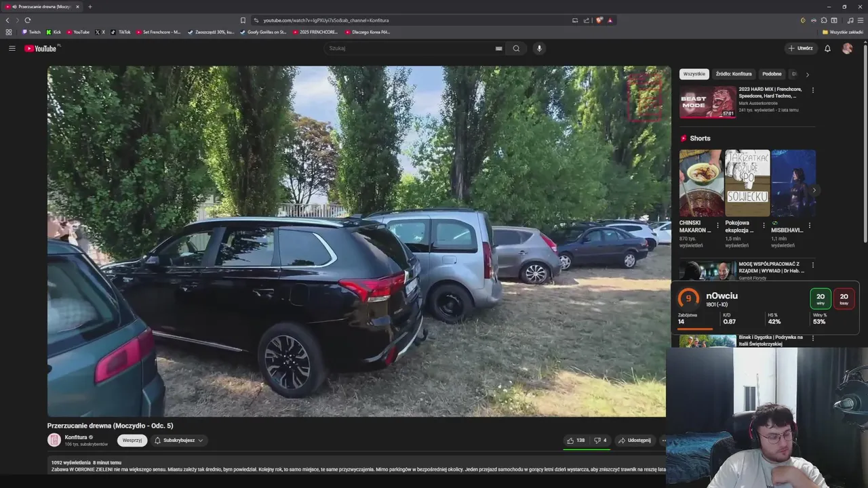
Task: Open Brave Rewards triangle icon
Action: 610,20
